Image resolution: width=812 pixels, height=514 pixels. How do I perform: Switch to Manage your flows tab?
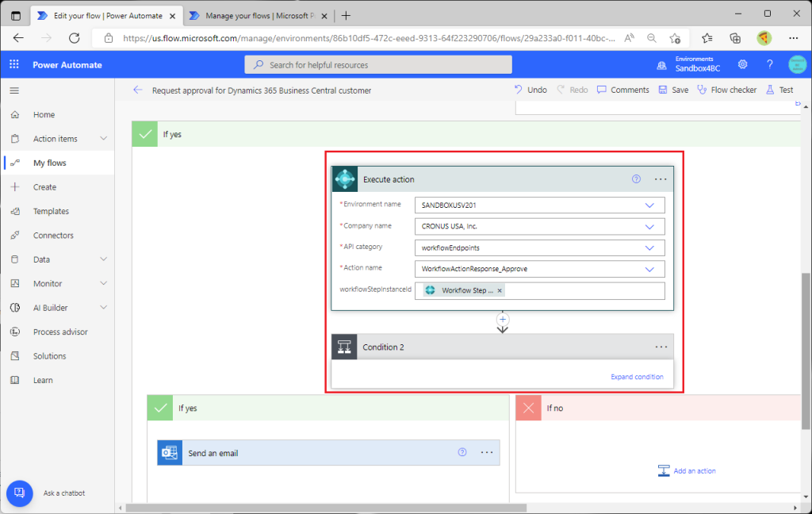click(258, 16)
